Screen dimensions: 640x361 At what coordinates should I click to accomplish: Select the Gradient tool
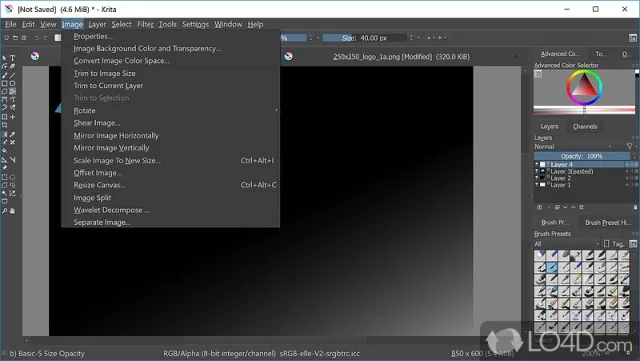pyautogui.click(x=4, y=134)
